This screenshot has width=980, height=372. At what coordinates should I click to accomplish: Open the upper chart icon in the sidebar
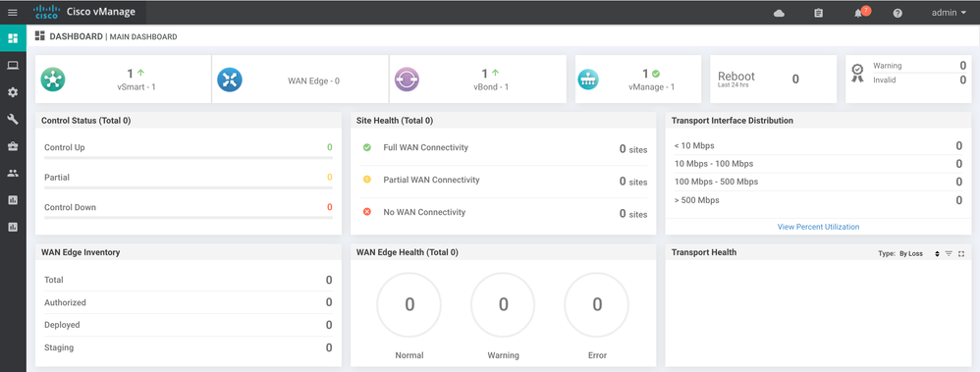point(13,200)
